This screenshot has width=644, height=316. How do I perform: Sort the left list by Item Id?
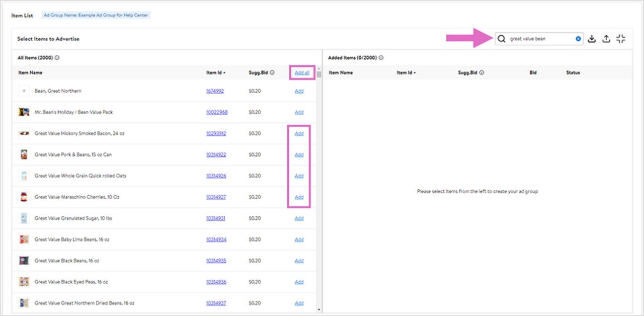coord(216,72)
